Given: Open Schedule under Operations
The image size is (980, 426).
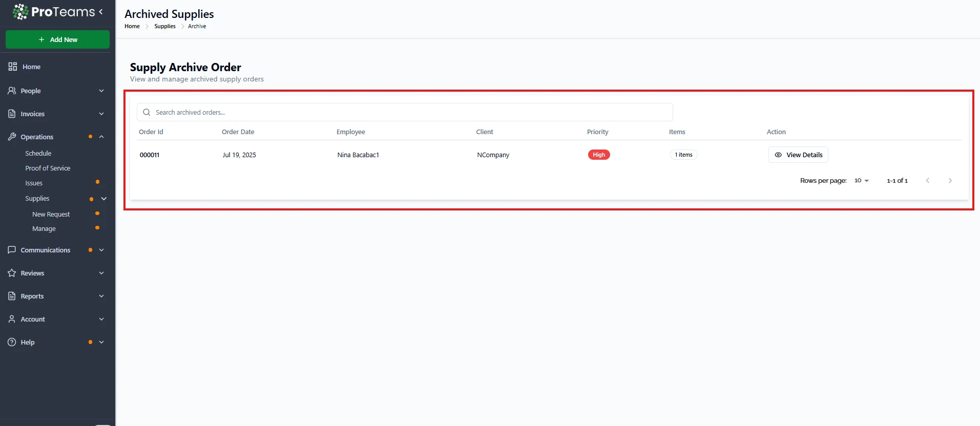Looking at the screenshot, I should coord(38,153).
